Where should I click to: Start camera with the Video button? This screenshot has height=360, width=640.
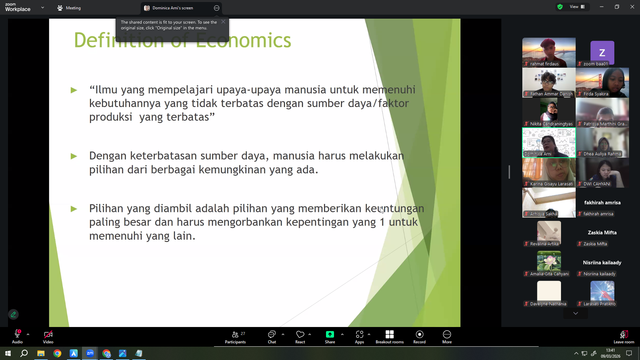[48, 336]
